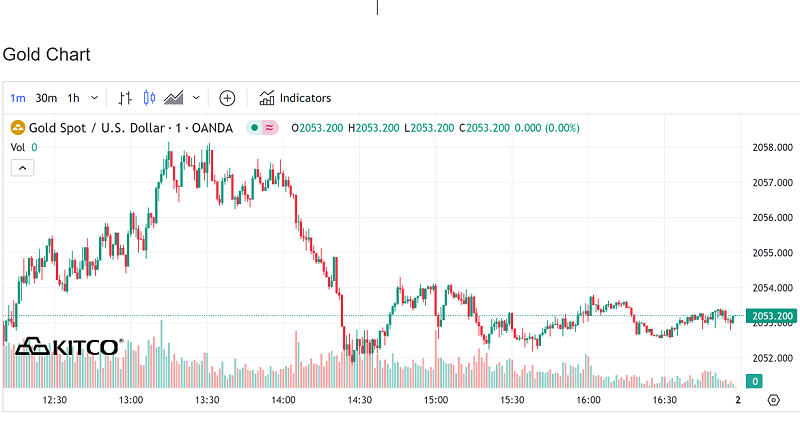This screenshot has height=445, width=800.
Task: Select the candlestick chart style icon
Action: 150,98
